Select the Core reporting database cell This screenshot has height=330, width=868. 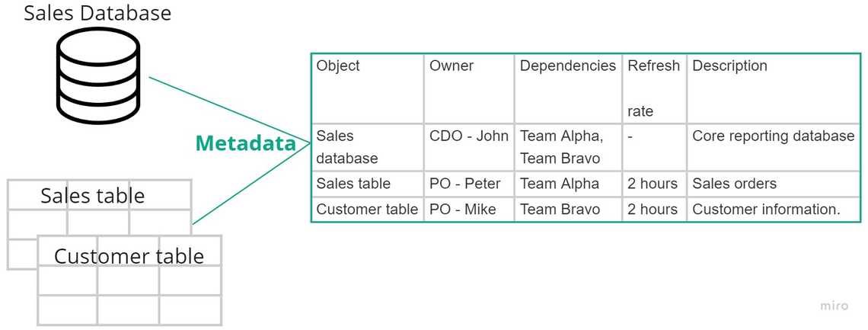tap(774, 147)
